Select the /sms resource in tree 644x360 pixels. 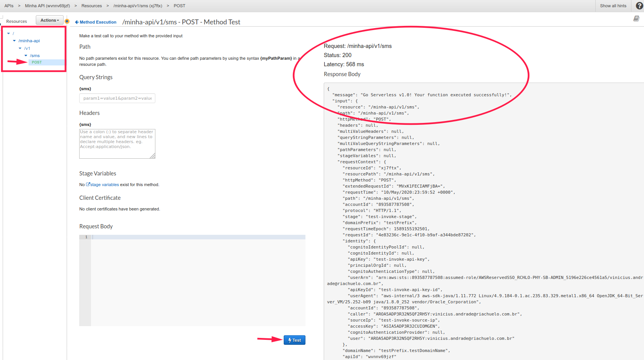point(35,56)
